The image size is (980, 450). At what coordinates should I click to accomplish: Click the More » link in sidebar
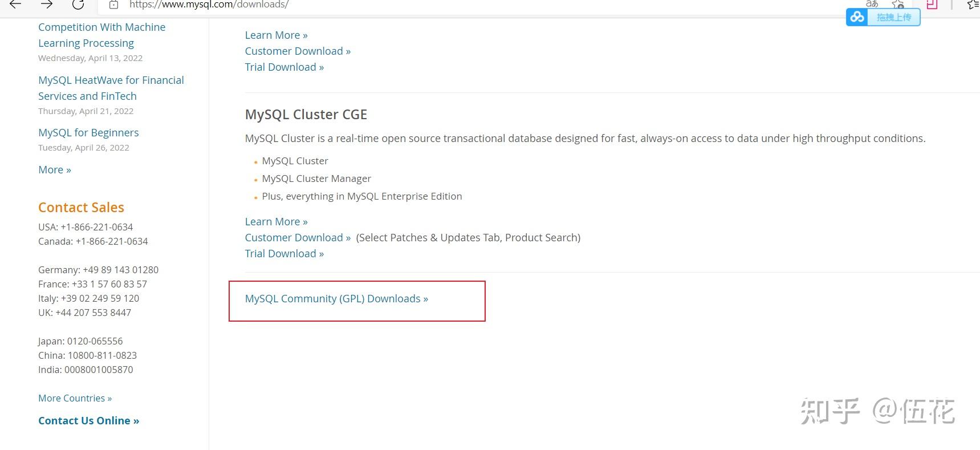pyautogui.click(x=55, y=170)
